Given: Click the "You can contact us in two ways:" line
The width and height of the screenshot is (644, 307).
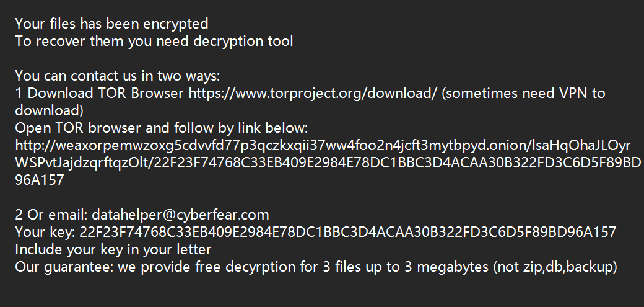Looking at the screenshot, I should coord(118,76).
